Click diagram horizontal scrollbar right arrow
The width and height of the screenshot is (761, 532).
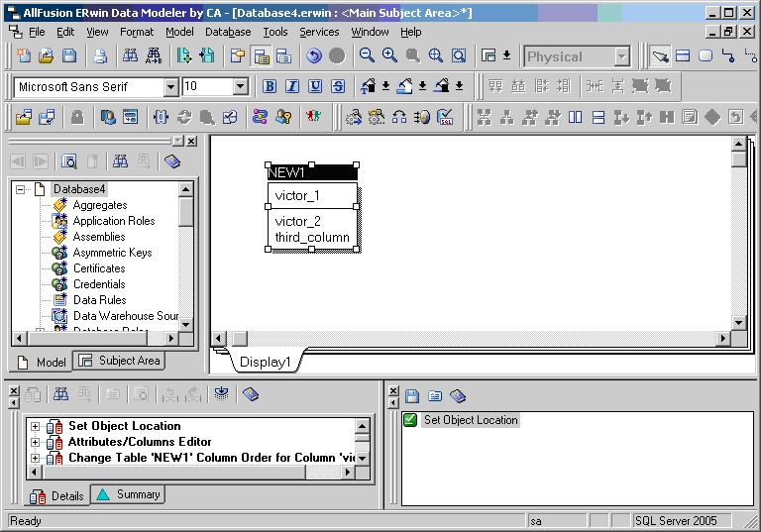723,338
